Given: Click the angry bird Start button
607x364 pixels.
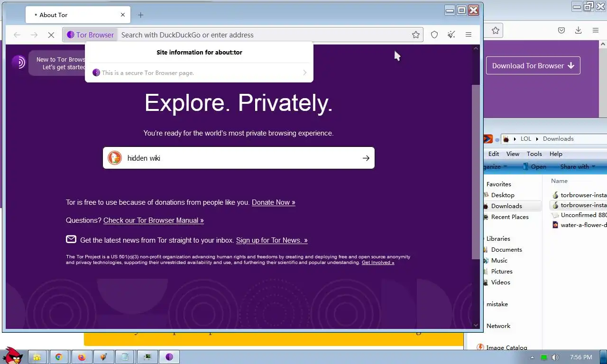Looking at the screenshot, I should tap(12, 355).
